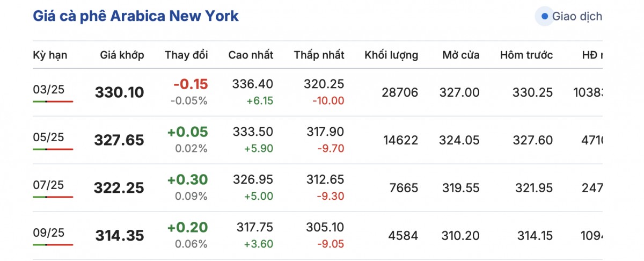Select the 09/25 contract term
This screenshot has height=261, width=644.
point(48,233)
